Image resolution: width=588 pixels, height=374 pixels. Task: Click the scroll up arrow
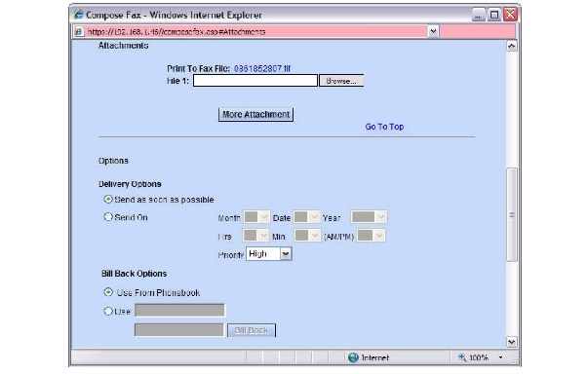click(512, 46)
